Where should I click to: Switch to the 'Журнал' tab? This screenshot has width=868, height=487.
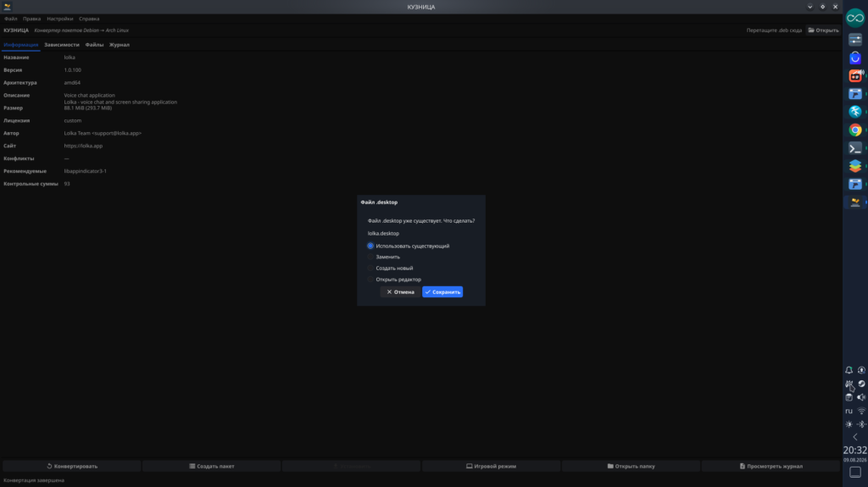[119, 45]
